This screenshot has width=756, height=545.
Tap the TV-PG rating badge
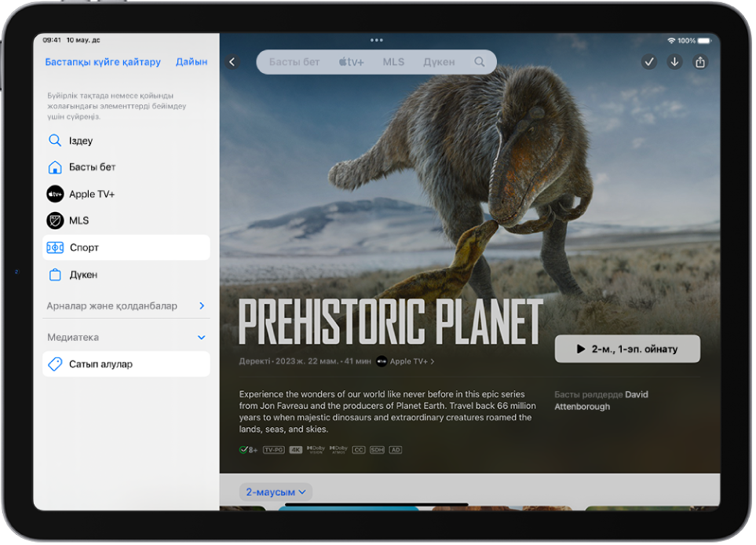point(273,451)
